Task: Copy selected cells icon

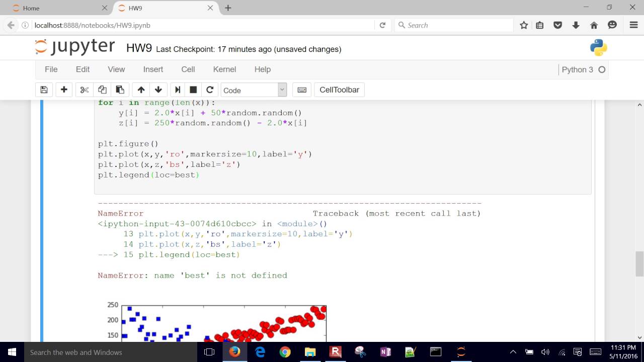Action: pos(102,90)
